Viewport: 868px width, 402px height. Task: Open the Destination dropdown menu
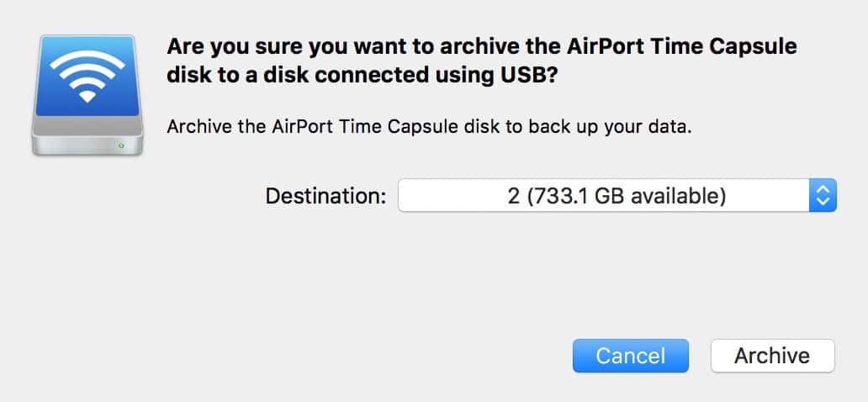pyautogui.click(x=616, y=196)
